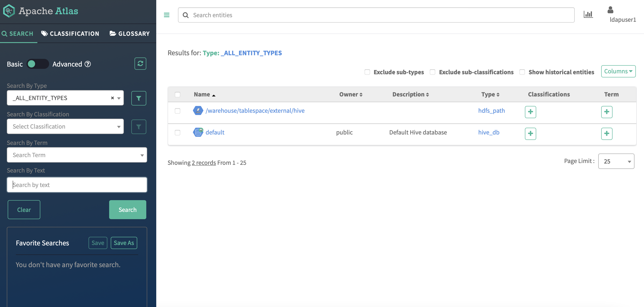Viewport: 644px width, 307px height.
Task: Clear the _ALL_ENTITY_TYPES selection with the x
Action: 113,98
